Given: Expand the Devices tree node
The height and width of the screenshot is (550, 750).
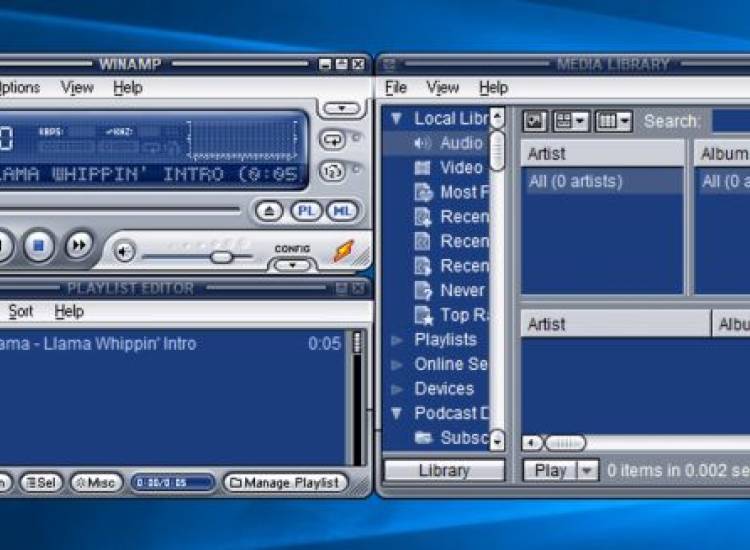Looking at the screenshot, I should 397,389.
